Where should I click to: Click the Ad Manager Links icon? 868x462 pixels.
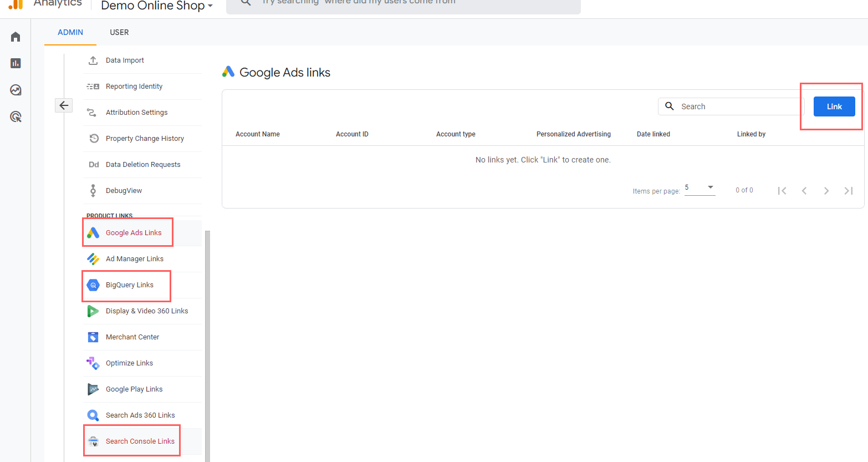pos(93,259)
